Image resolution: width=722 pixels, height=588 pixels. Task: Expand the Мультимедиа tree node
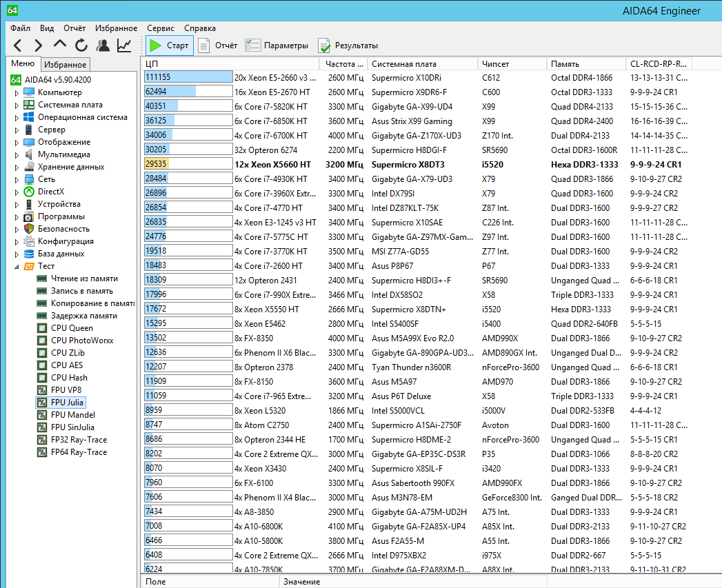coord(17,154)
